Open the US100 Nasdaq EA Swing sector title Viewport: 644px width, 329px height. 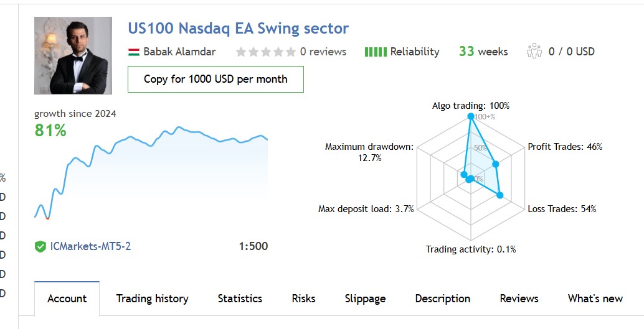[x=238, y=28]
